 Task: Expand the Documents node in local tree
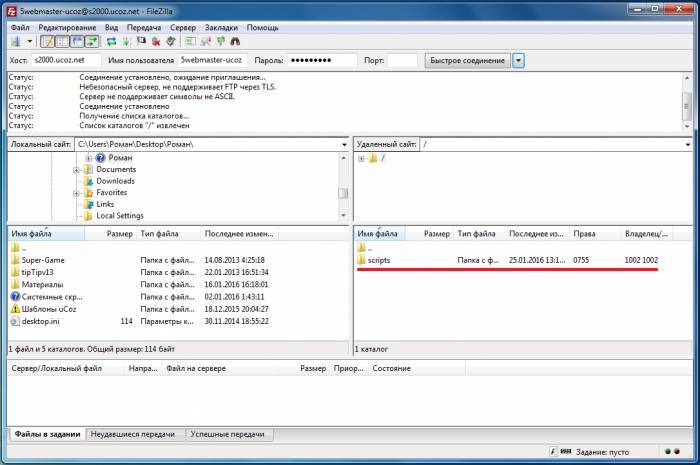(76, 170)
